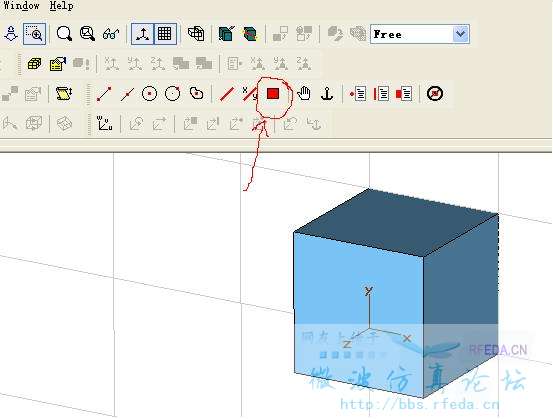The height and width of the screenshot is (419, 553).
Task: Toggle the coordinate axes display button
Action: 142,34
